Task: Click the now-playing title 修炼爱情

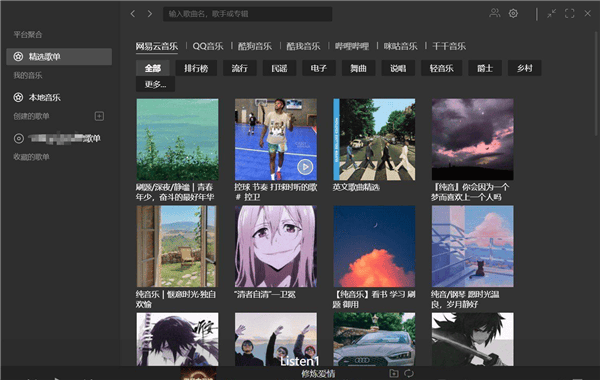Action: pyautogui.click(x=318, y=374)
